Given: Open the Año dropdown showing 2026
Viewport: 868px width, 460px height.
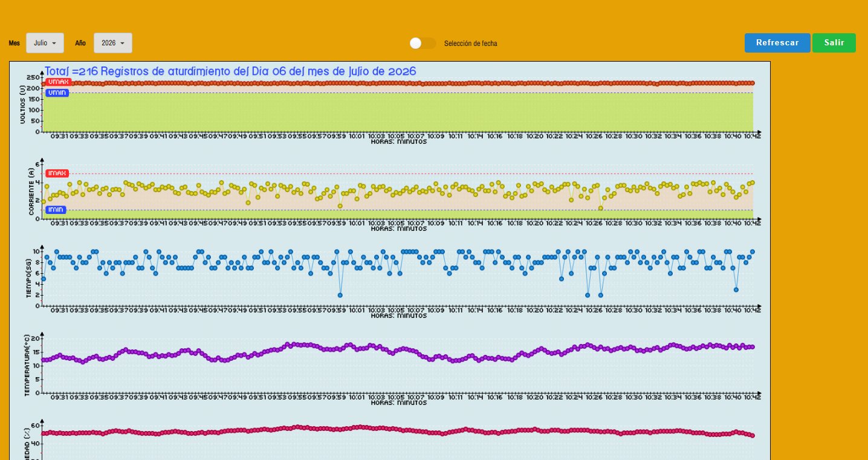Looking at the screenshot, I should (113, 43).
